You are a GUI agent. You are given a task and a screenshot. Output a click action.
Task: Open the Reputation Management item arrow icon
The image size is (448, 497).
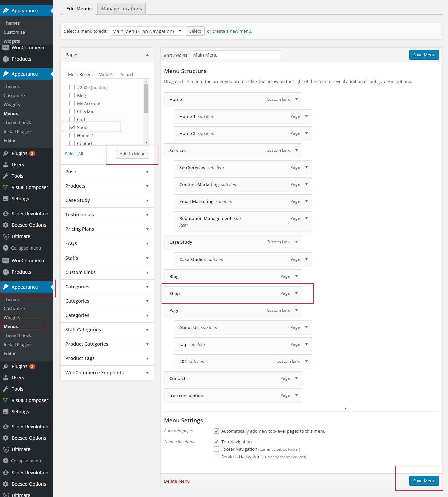point(306,218)
